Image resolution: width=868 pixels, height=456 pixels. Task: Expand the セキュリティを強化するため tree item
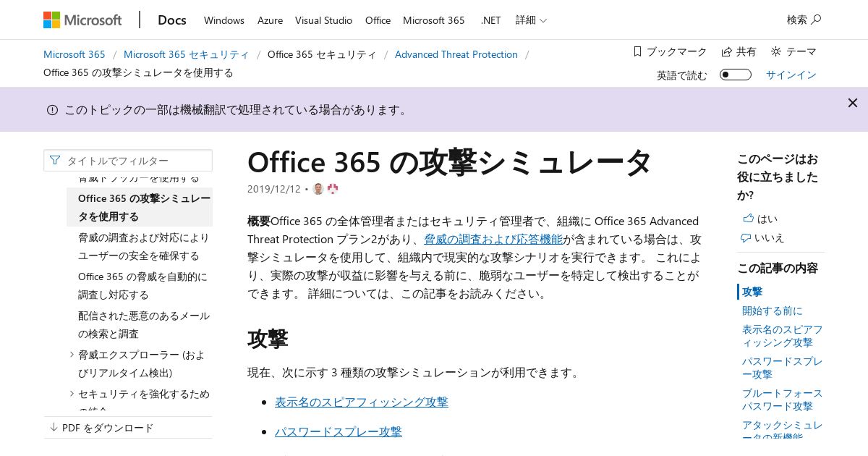coord(72,393)
